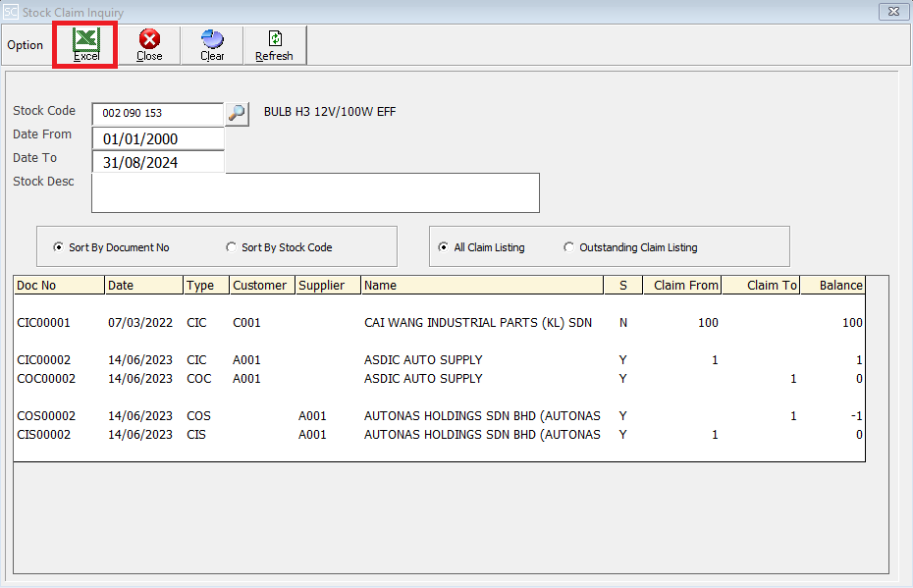Click AUTONAS HOLDINGS name in COS00002 row

point(482,415)
